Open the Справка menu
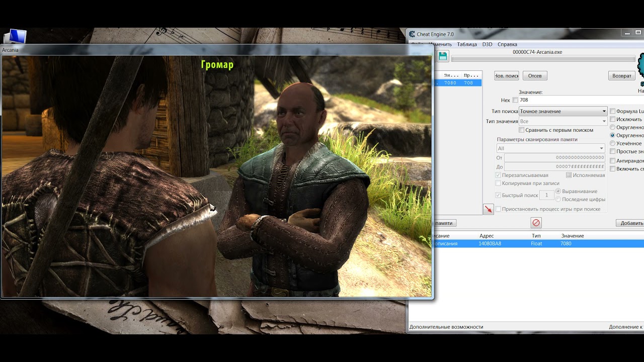644x362 pixels. 507,44
